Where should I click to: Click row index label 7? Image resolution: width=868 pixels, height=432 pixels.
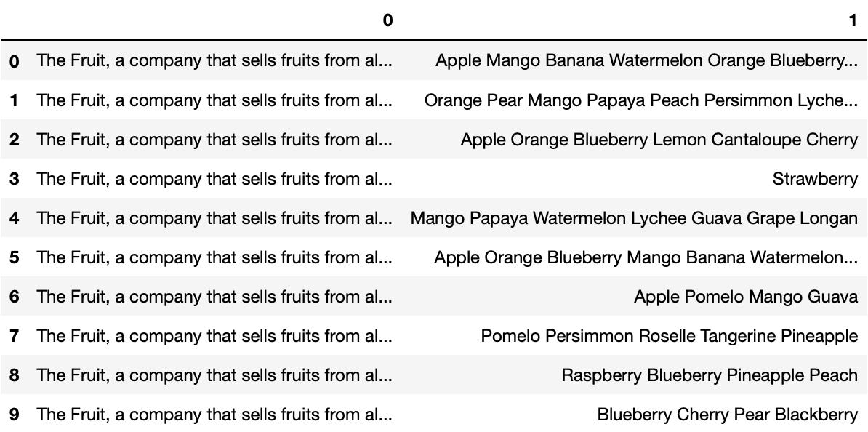pyautogui.click(x=15, y=336)
